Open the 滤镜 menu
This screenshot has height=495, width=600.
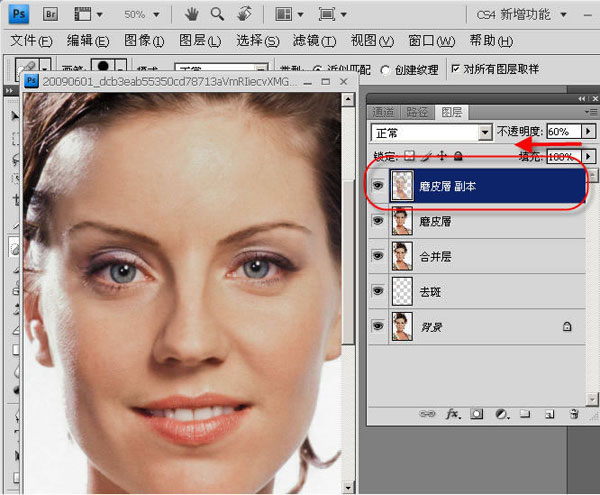tap(315, 41)
